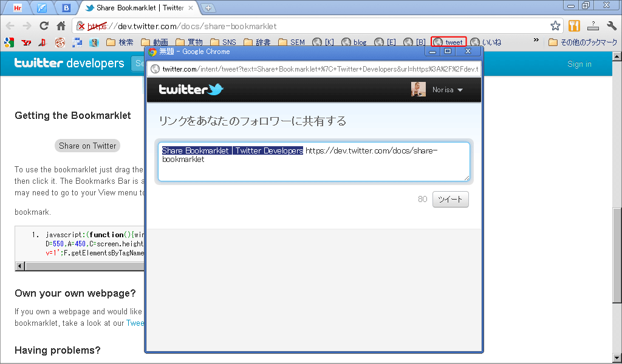Click the page vertical scrollbar thumb
Image resolution: width=622 pixels, height=364 pixels.
[x=617, y=255]
